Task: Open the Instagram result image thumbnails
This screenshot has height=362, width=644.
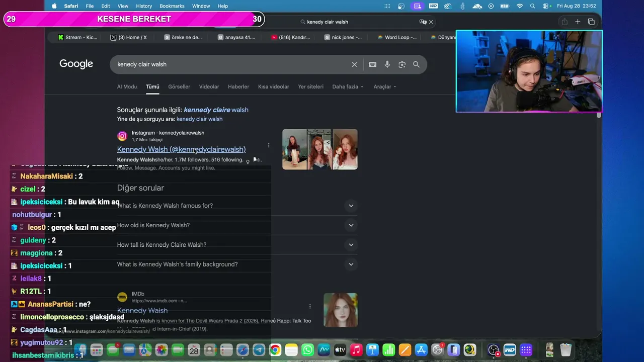Action: pyautogui.click(x=320, y=149)
